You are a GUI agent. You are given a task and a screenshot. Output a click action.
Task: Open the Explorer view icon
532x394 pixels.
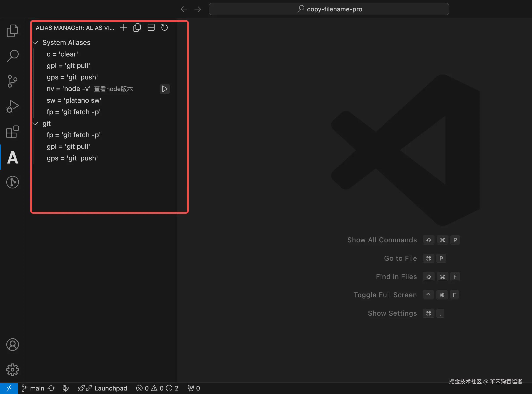(12, 31)
